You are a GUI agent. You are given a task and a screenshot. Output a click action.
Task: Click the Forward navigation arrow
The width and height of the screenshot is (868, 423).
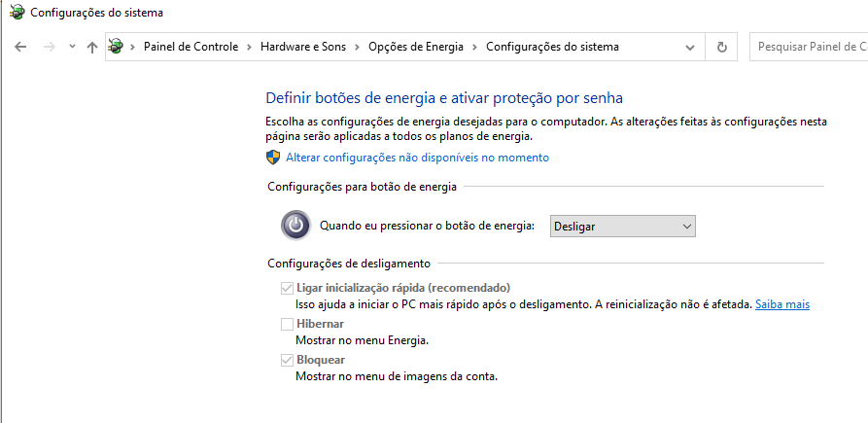coord(50,47)
